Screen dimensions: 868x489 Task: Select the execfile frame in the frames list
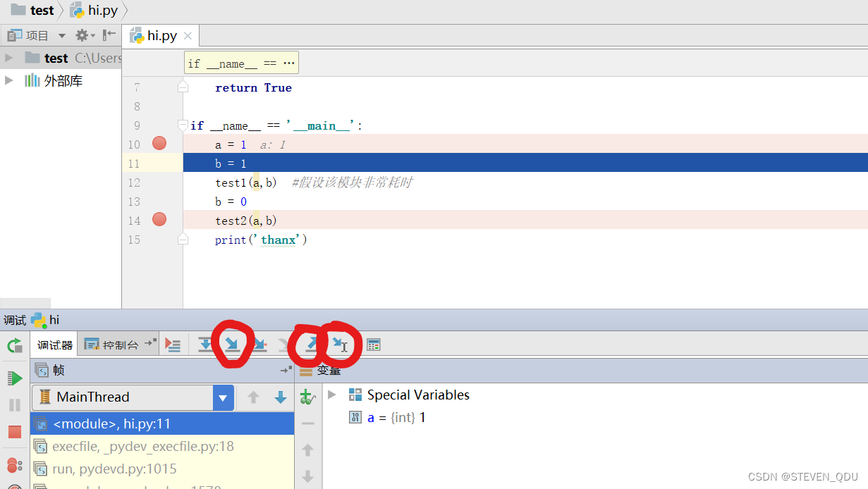pyautogui.click(x=127, y=446)
